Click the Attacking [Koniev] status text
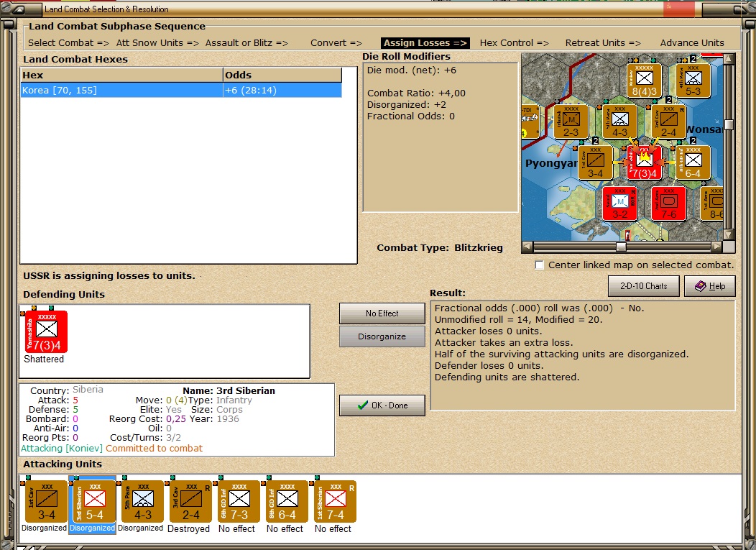This screenshot has width=756, height=550. pyautogui.click(x=62, y=448)
